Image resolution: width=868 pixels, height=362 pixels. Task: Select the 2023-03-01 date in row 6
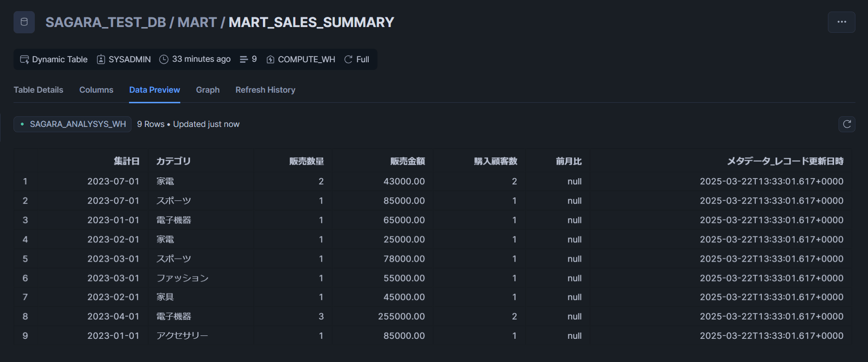(x=113, y=278)
